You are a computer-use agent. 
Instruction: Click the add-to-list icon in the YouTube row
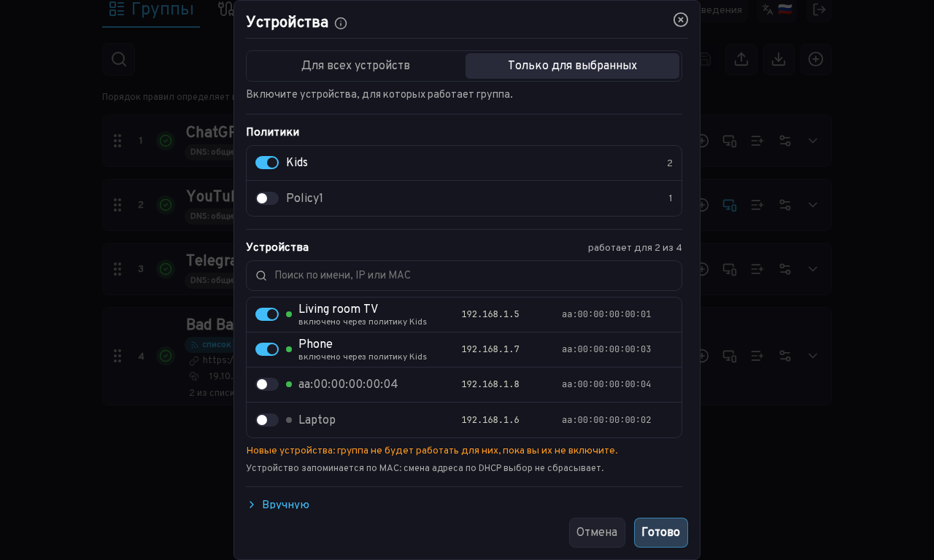click(x=757, y=205)
